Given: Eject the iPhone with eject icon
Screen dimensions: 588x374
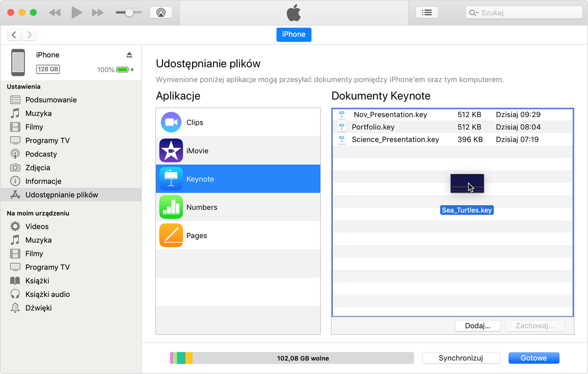Looking at the screenshot, I should click(x=129, y=55).
